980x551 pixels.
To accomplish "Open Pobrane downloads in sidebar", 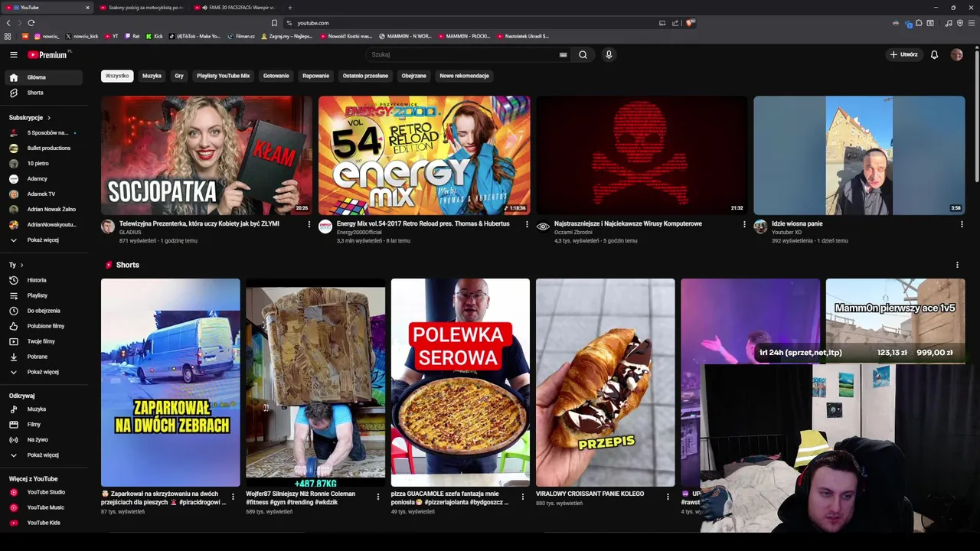I will tap(43, 357).
